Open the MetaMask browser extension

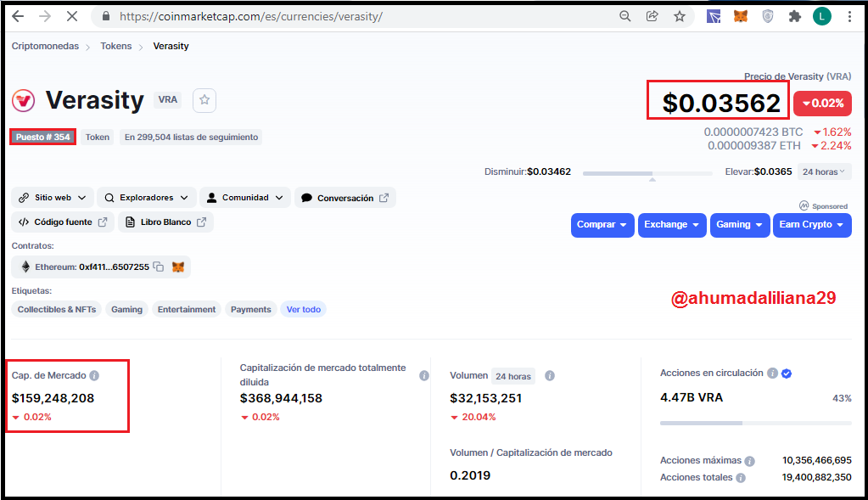click(740, 17)
